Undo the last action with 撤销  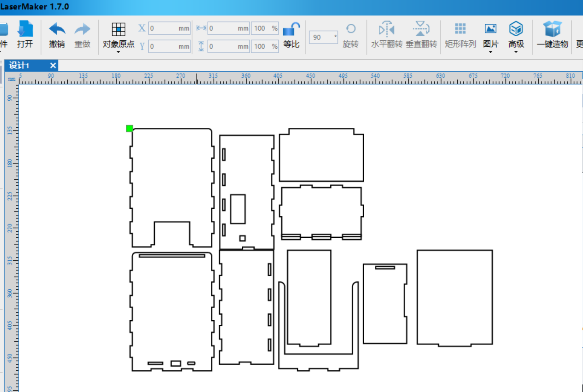[x=57, y=35]
